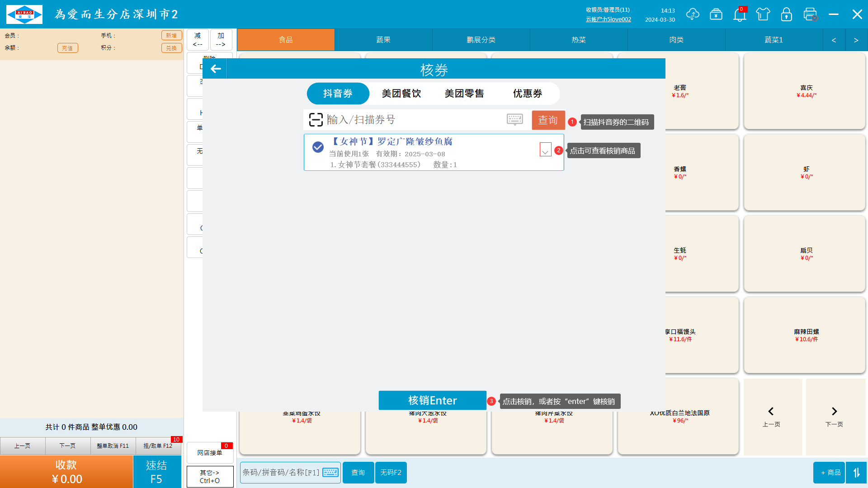
Task: Select the 扇贝 product card
Action: [x=805, y=253]
